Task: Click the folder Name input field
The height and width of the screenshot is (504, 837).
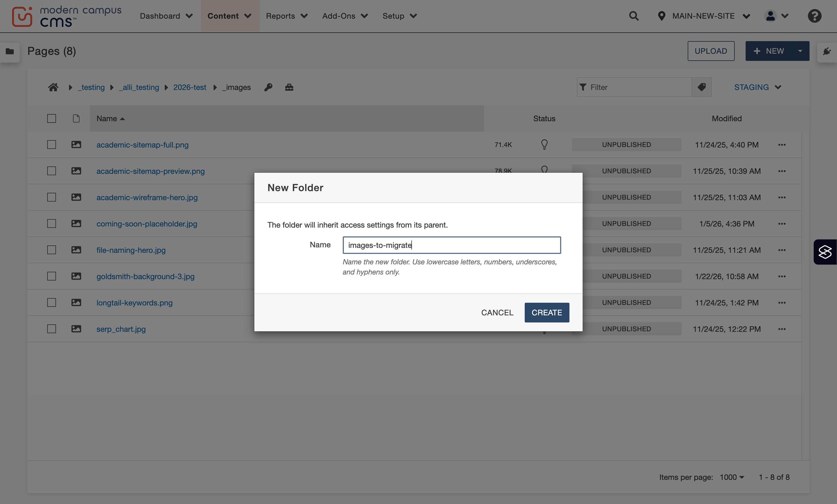Action: 452,245
